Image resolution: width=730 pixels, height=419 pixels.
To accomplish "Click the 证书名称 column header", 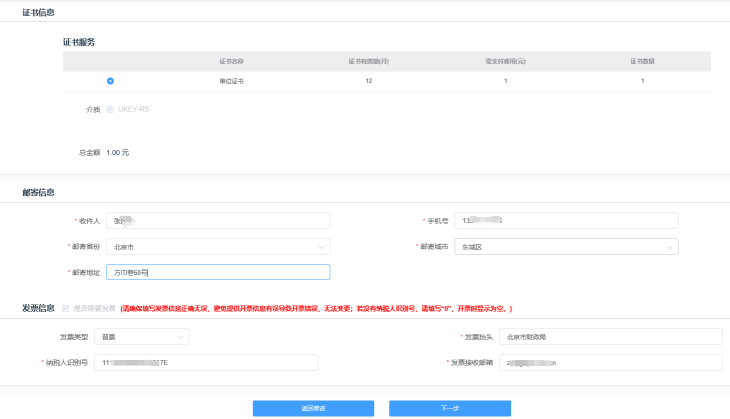I will point(232,62).
